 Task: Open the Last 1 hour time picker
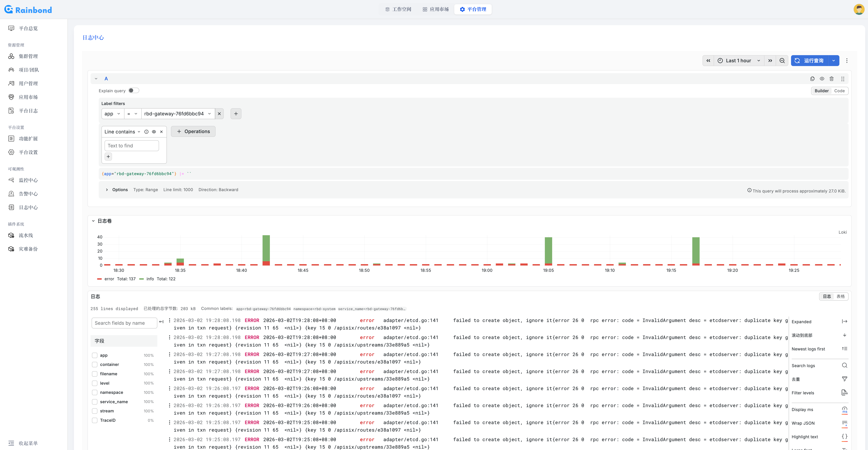(738, 61)
